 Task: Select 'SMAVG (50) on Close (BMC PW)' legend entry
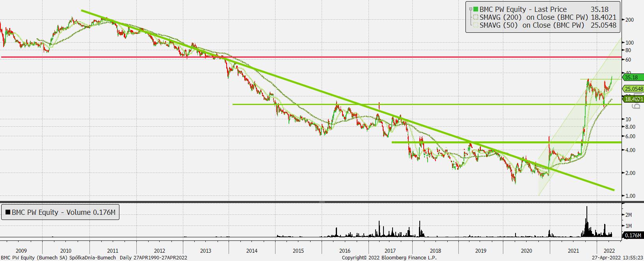point(532,25)
